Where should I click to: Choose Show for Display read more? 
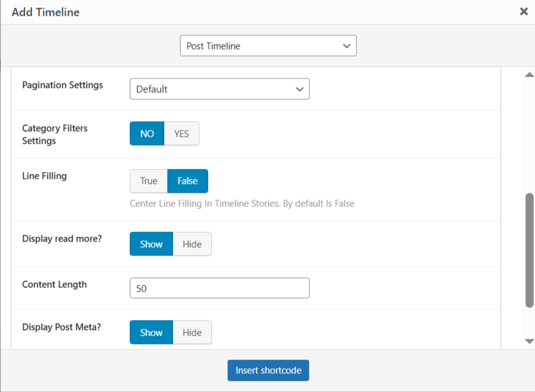pyautogui.click(x=151, y=244)
